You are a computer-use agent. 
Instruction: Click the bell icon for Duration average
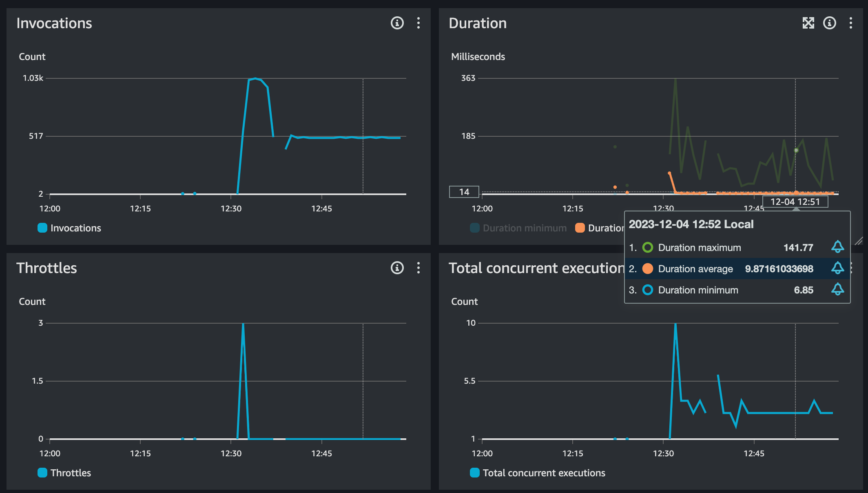837,268
